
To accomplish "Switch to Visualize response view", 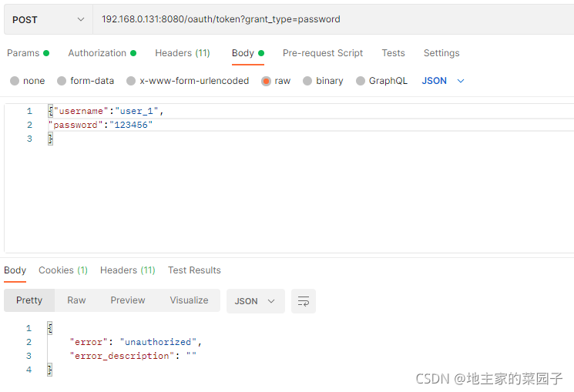I will [x=189, y=300].
